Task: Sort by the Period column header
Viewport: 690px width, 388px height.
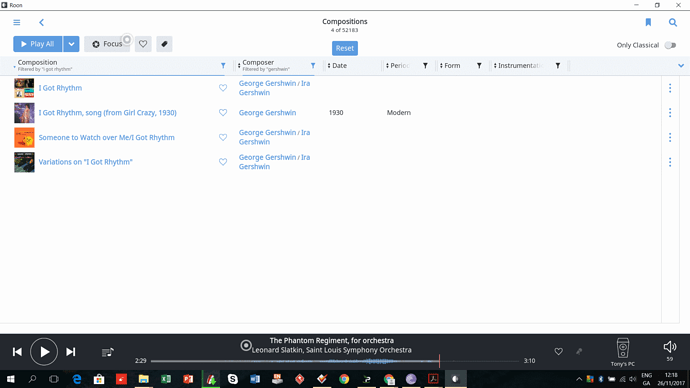Action: (x=400, y=66)
